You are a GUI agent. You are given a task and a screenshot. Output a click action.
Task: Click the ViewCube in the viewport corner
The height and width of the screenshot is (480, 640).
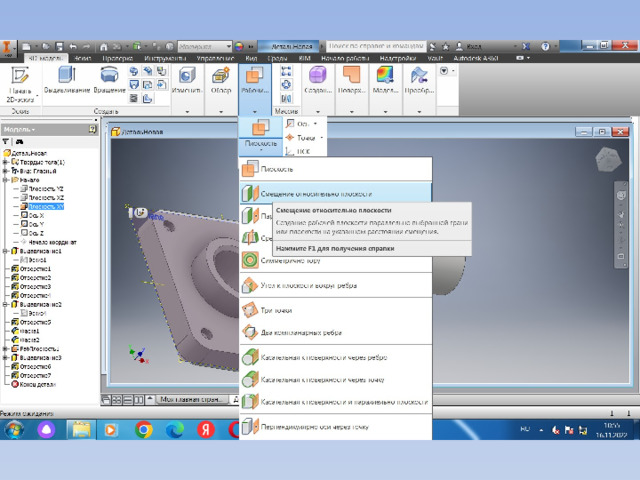[x=608, y=159]
